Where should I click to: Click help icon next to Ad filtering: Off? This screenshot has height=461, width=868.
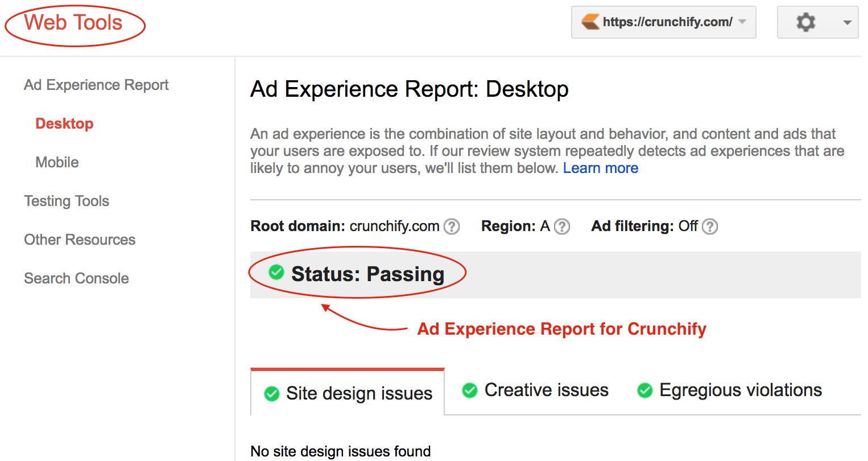[710, 227]
